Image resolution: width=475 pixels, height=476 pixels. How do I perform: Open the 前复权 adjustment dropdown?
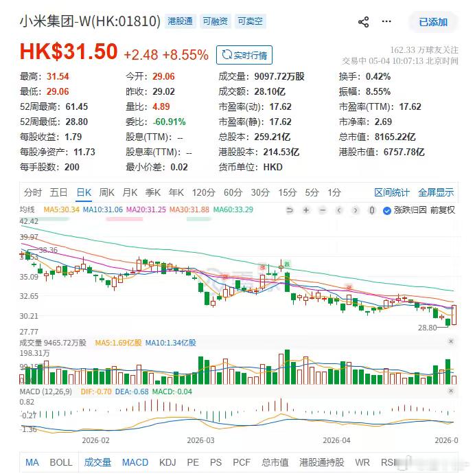tap(443, 210)
